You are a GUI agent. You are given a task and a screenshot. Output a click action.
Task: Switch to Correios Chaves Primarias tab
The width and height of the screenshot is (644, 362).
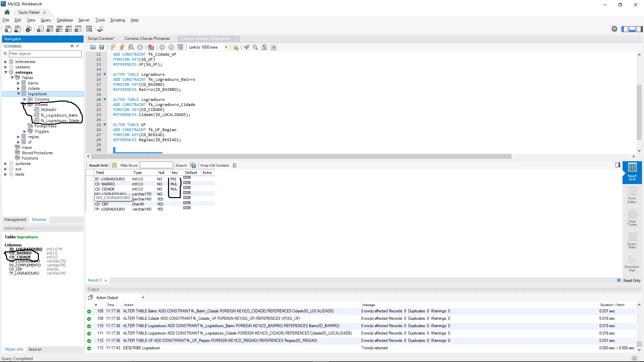point(147,39)
